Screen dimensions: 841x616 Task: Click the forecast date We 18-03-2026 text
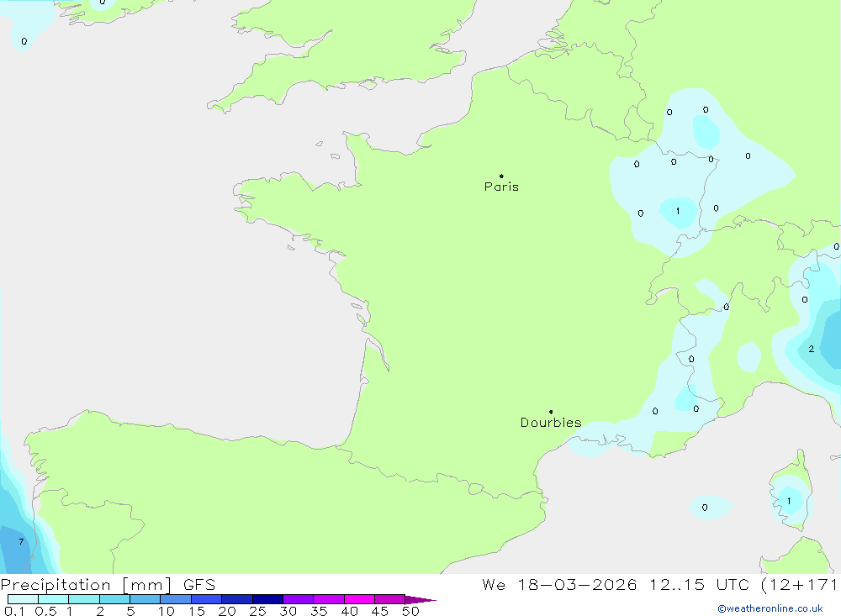point(559,585)
